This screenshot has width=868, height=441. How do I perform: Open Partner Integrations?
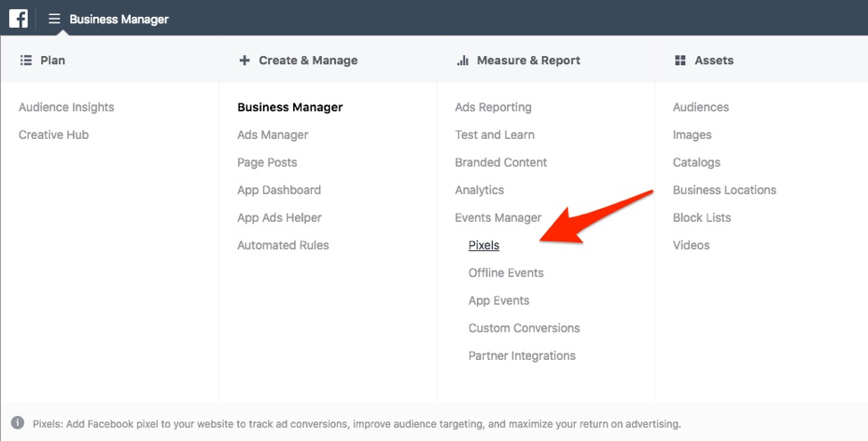(522, 355)
